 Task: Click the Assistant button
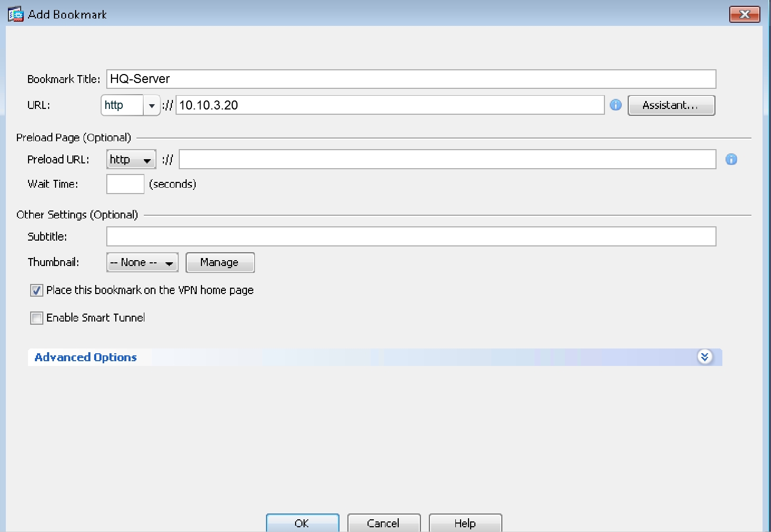point(671,105)
